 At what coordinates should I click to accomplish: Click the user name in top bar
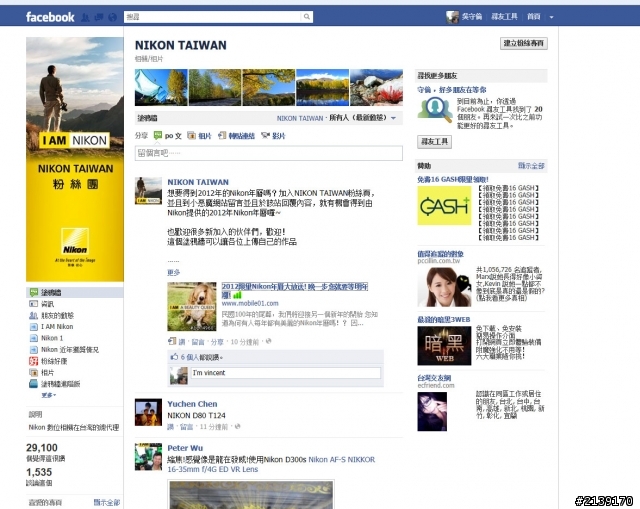471,17
